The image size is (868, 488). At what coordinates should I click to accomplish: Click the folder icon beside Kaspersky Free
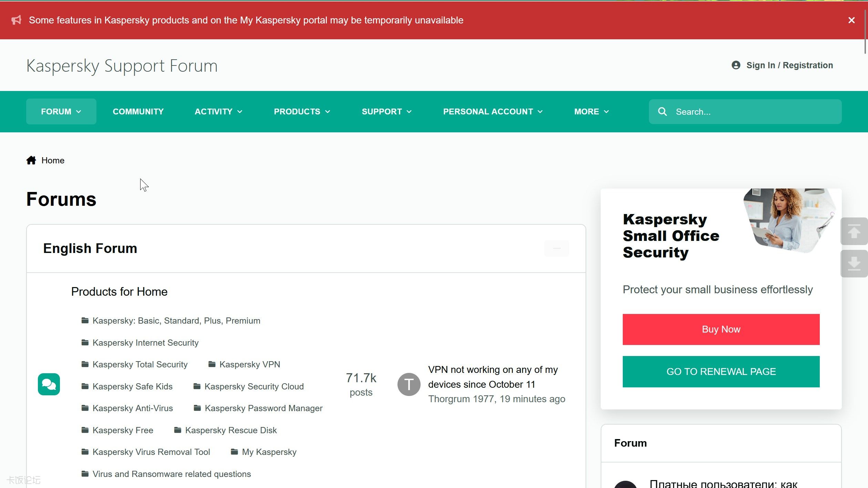[85, 430]
